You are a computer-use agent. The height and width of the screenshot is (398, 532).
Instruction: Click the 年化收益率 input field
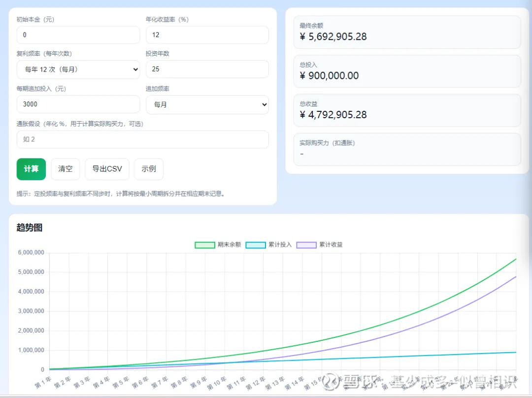pyautogui.click(x=207, y=35)
